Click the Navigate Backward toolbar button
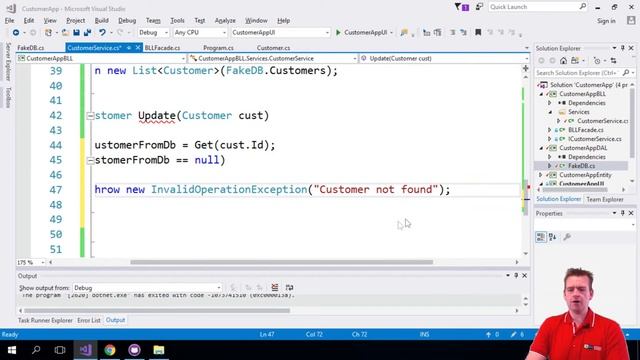The image size is (640, 360). tap(16, 32)
